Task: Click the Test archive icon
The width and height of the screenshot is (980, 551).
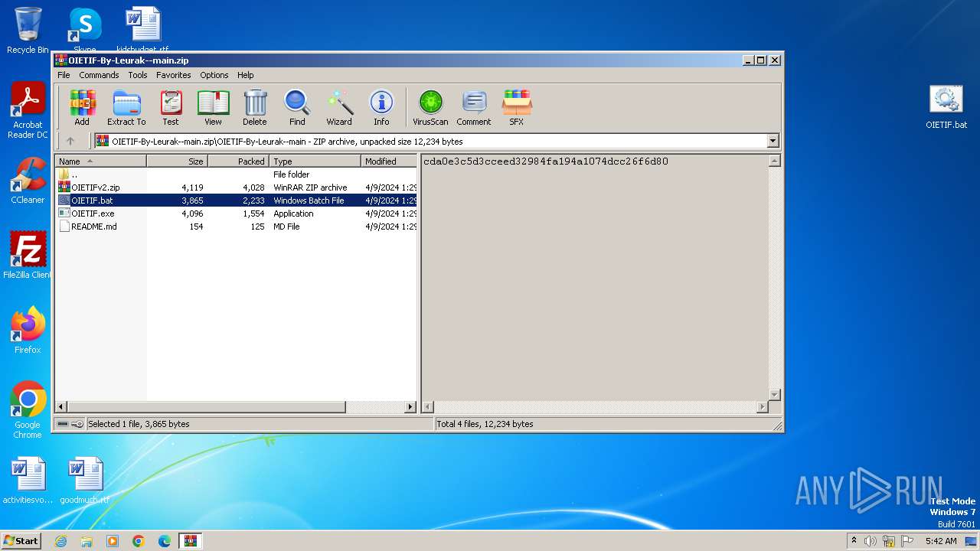Action: click(x=171, y=107)
